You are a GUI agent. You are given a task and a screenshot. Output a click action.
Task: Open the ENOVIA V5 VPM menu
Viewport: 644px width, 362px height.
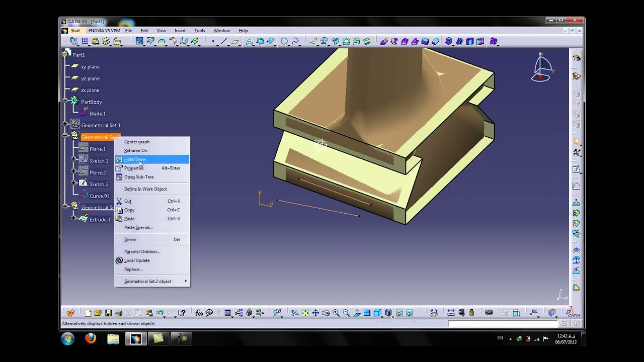tap(104, 31)
